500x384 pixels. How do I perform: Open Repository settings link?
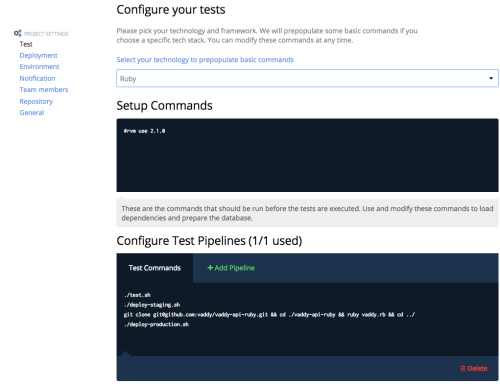[x=36, y=101]
